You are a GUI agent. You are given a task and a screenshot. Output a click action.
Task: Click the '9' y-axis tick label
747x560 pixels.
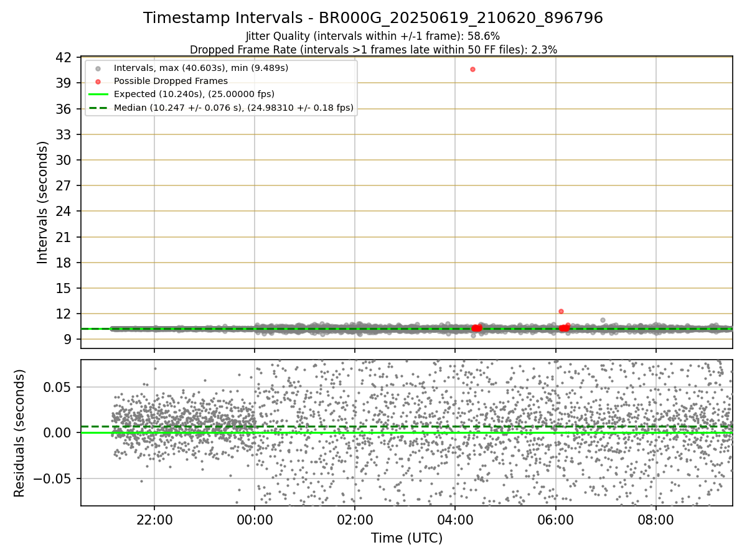pyautogui.click(x=68, y=340)
